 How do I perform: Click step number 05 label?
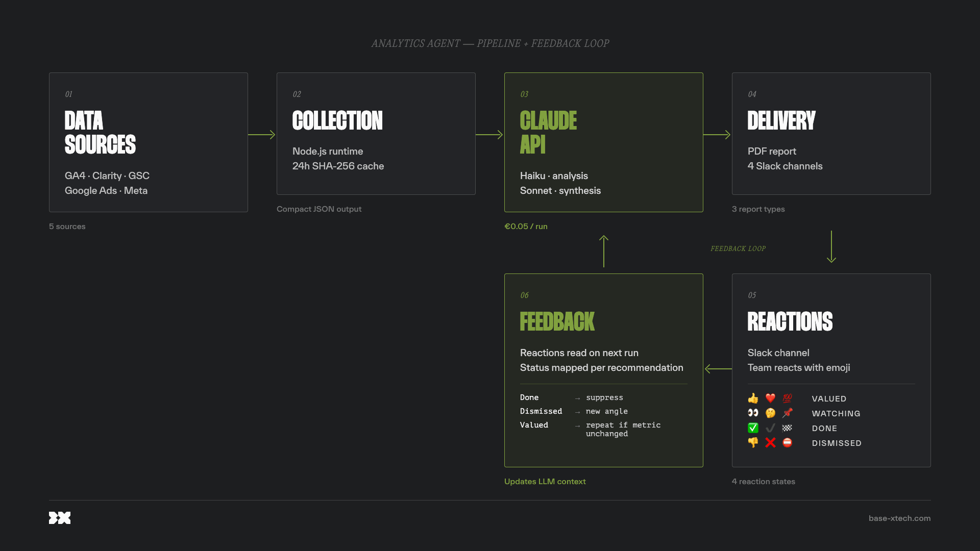(x=752, y=295)
